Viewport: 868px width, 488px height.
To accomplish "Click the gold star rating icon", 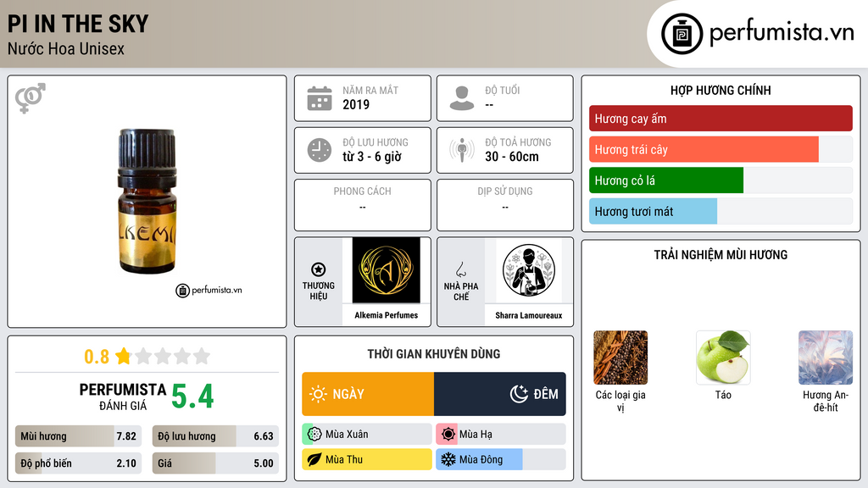I will 123,356.
